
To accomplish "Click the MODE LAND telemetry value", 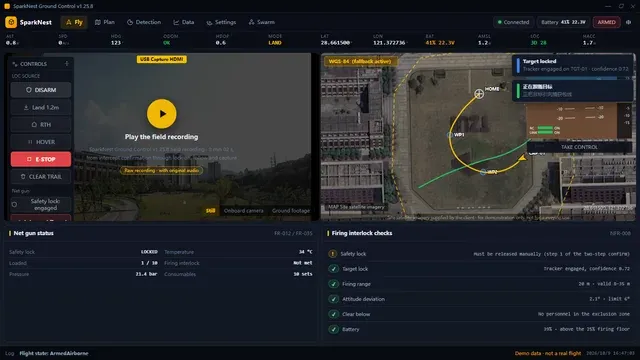I will [275, 42].
